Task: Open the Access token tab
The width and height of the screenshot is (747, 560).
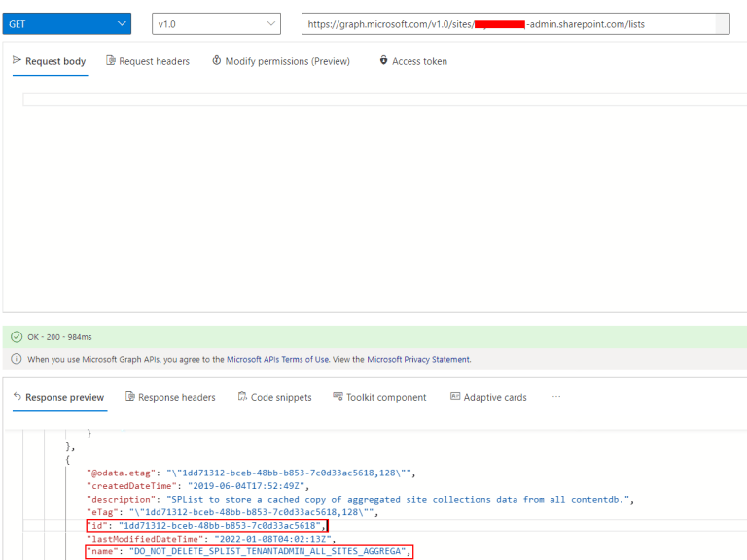Action: point(413,61)
